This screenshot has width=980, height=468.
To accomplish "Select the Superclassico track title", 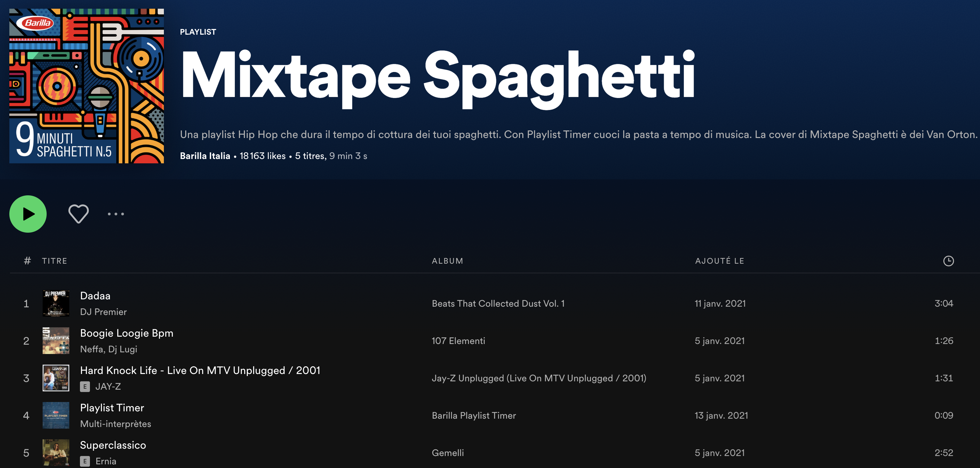I will coord(113,445).
